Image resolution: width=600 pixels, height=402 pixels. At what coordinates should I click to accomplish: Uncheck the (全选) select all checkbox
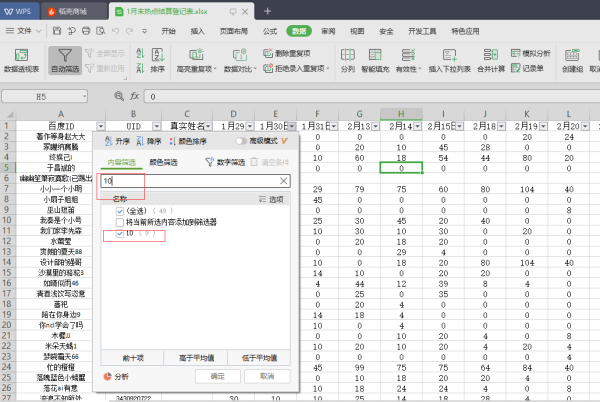click(x=120, y=211)
